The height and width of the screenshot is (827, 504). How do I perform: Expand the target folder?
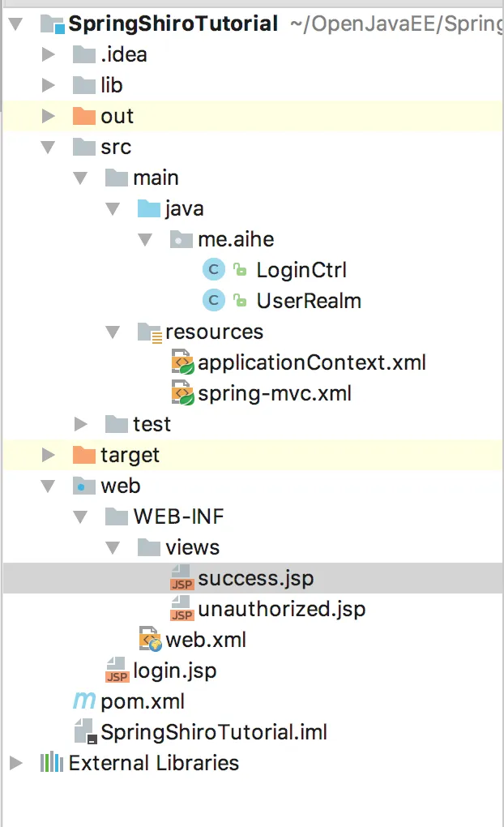pyautogui.click(x=49, y=455)
